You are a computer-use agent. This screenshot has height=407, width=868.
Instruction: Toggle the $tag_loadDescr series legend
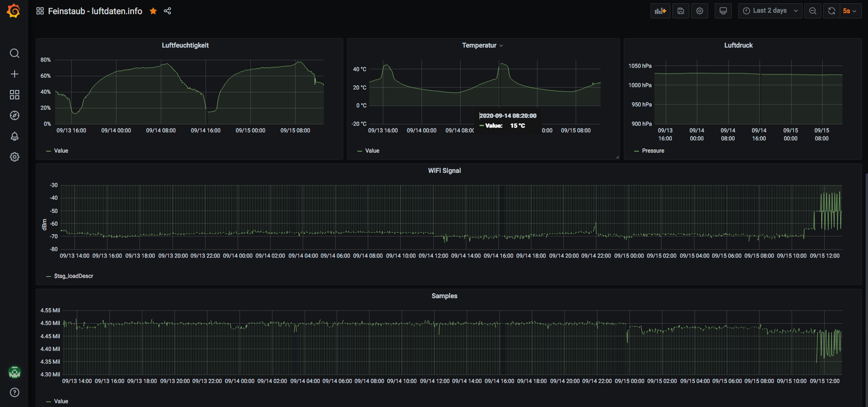coord(74,276)
